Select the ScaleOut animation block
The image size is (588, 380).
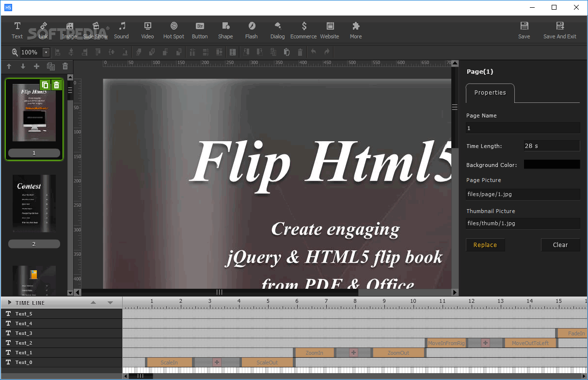click(x=267, y=363)
